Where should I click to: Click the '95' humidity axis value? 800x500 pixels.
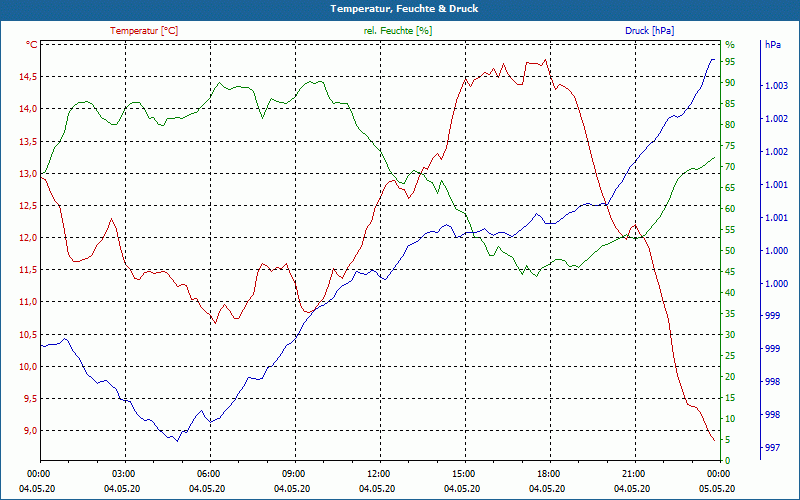(x=730, y=62)
